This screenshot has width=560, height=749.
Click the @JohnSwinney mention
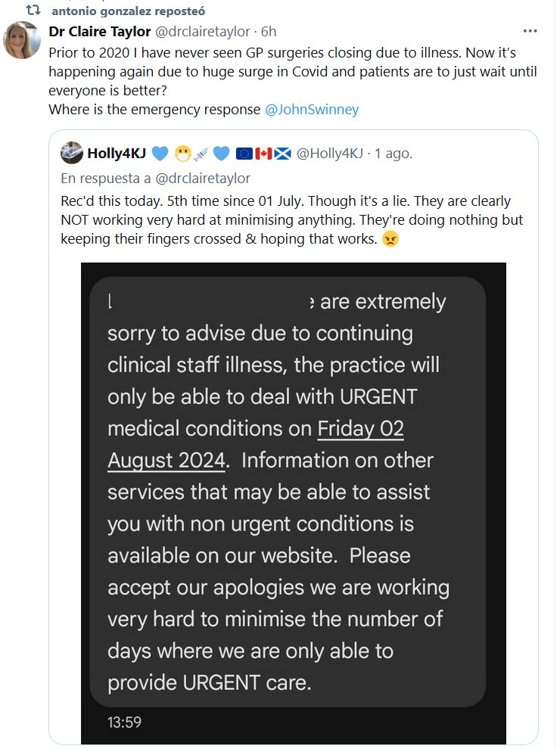(x=312, y=110)
